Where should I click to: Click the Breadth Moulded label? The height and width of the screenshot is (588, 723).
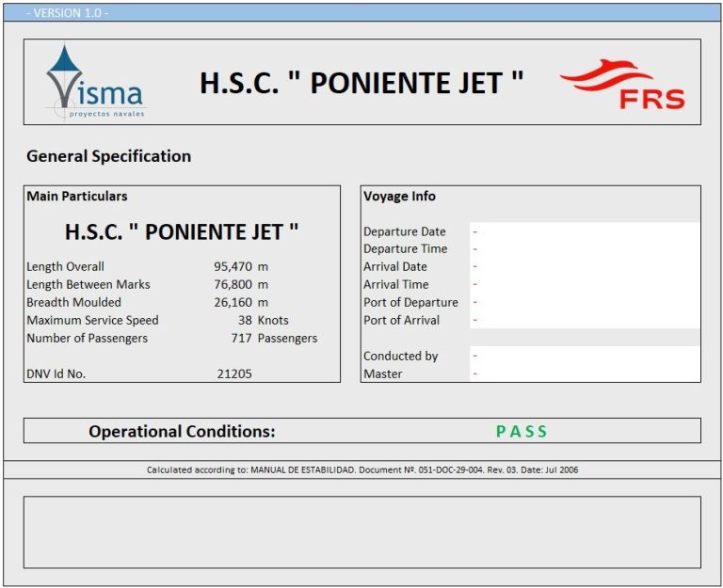tap(73, 302)
